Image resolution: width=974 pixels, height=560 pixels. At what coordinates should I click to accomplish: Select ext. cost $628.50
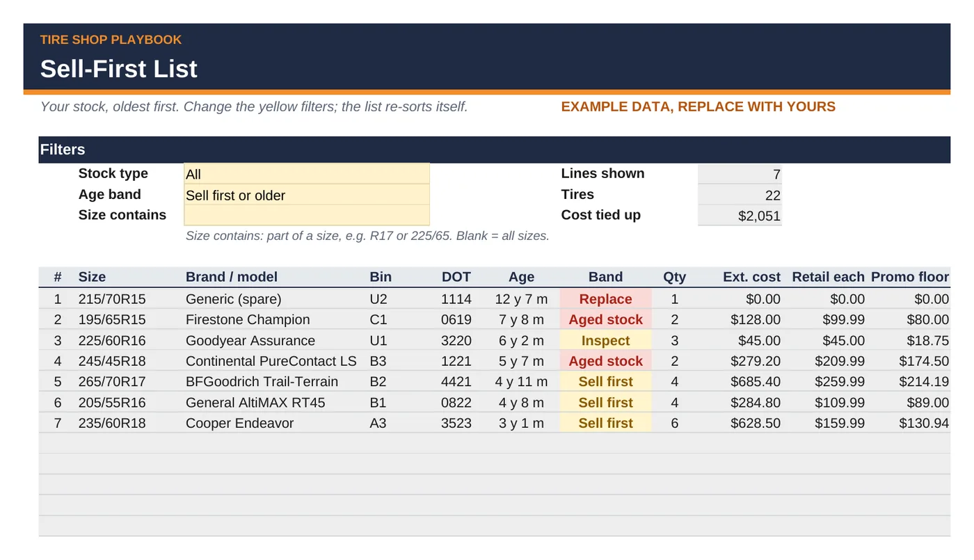(x=756, y=424)
